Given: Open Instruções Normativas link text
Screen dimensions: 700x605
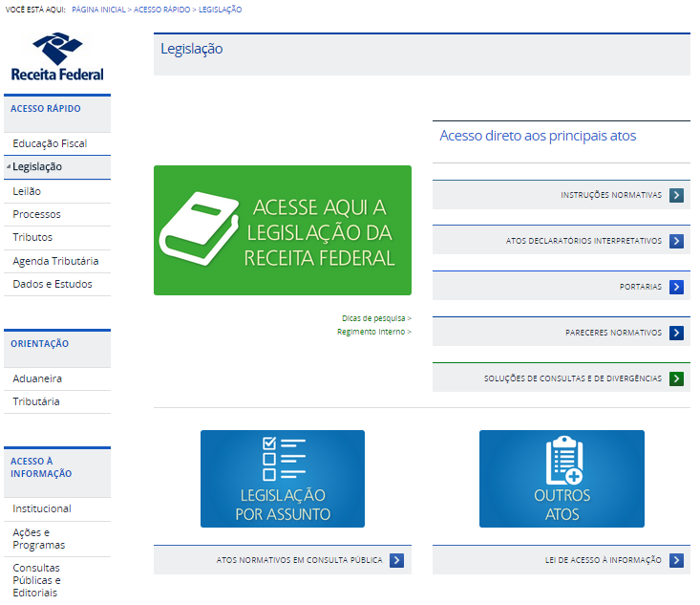Looking at the screenshot, I should [x=611, y=195].
